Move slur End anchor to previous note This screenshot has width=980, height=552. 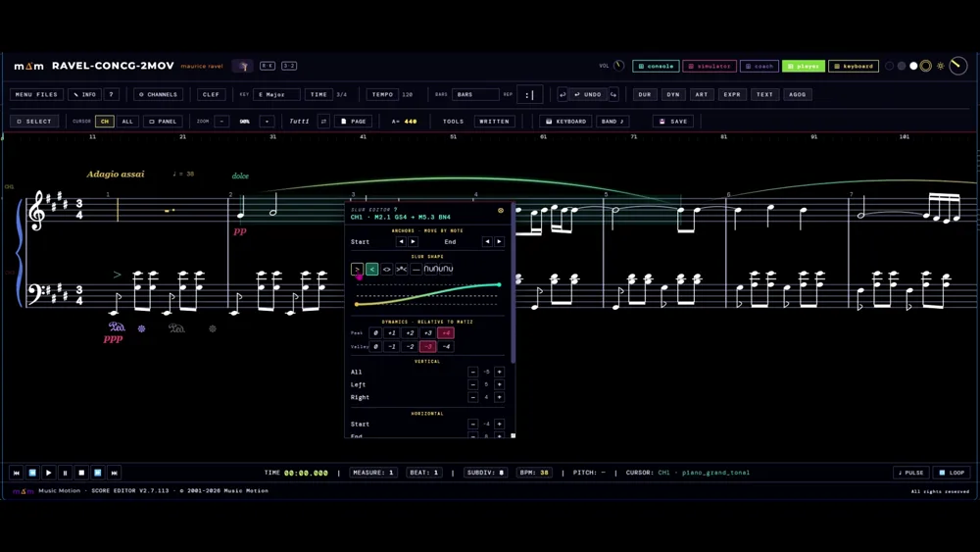(487, 241)
